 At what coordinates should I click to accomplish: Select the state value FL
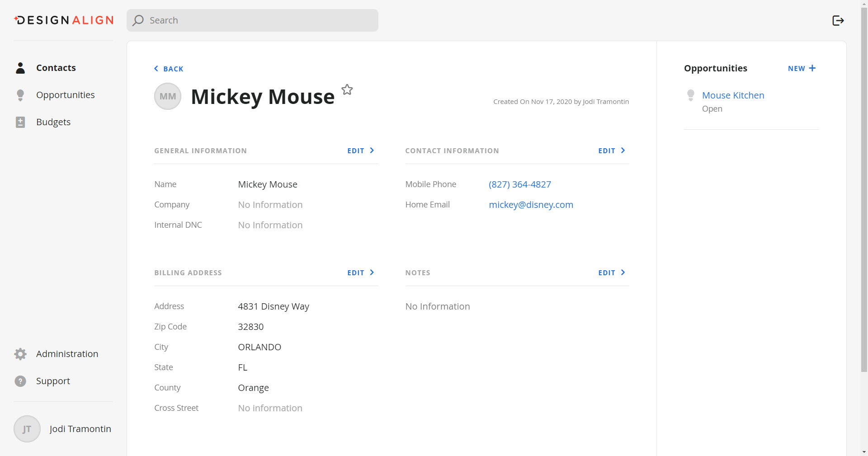(x=243, y=367)
